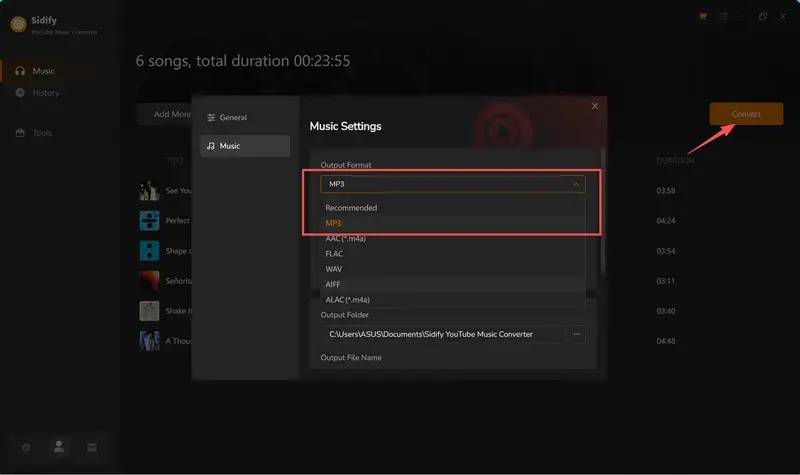Click the Output Format chevron arrow

pos(576,184)
